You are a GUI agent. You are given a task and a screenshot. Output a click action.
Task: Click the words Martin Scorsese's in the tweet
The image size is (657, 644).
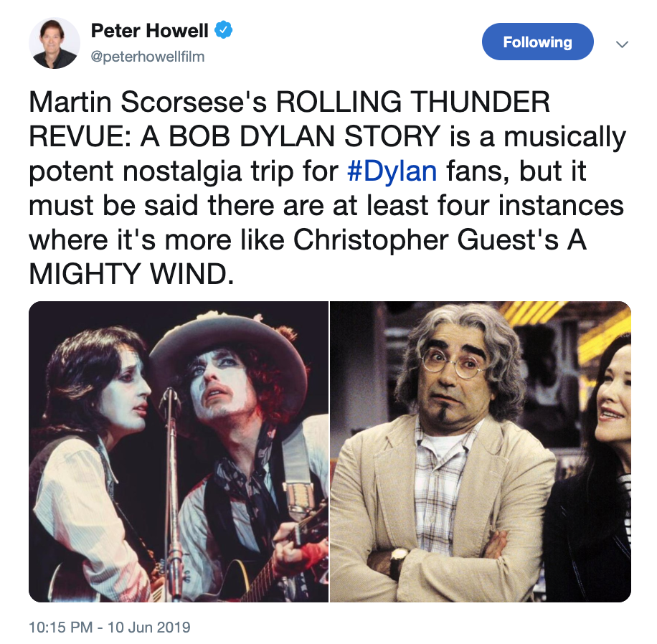click(148, 103)
